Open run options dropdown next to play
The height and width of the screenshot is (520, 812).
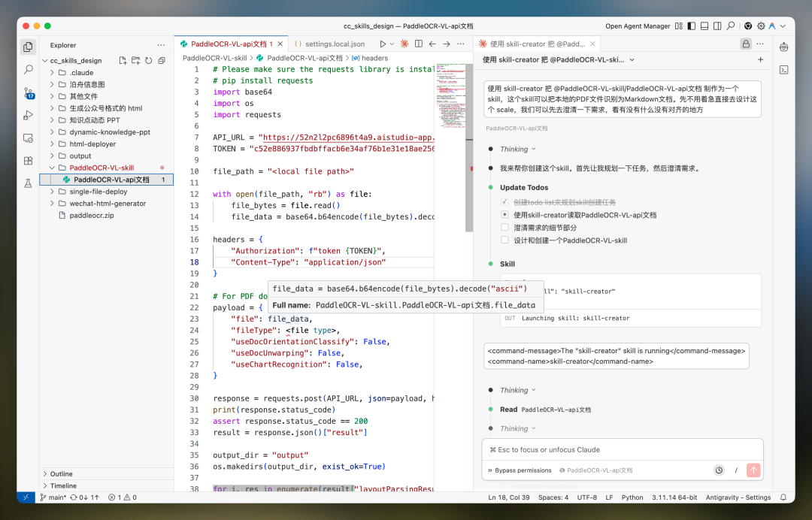(x=392, y=44)
